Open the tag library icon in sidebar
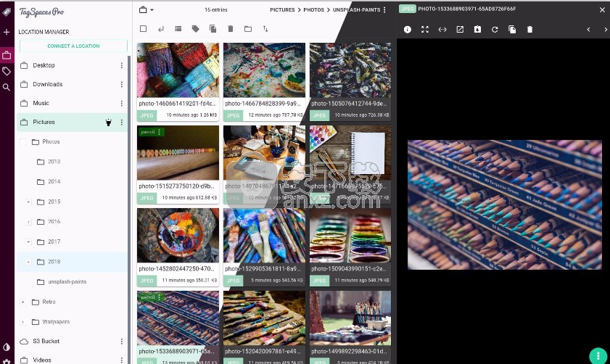 [x=7, y=71]
